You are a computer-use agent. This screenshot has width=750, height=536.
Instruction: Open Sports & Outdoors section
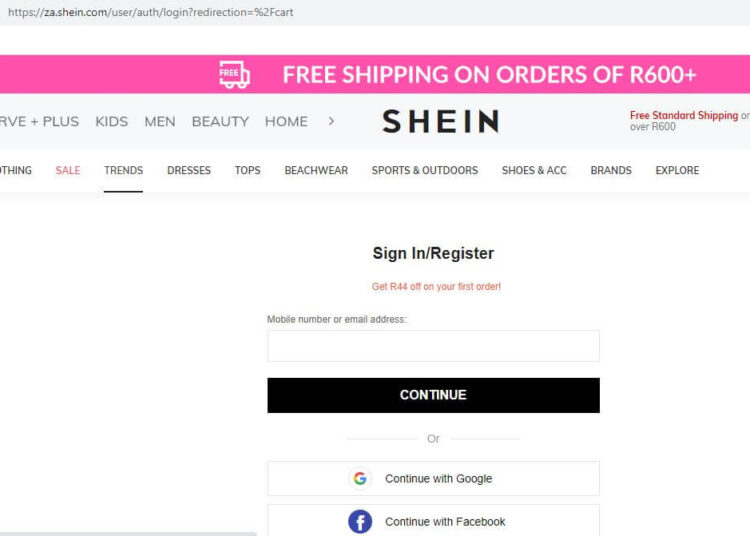click(x=425, y=171)
